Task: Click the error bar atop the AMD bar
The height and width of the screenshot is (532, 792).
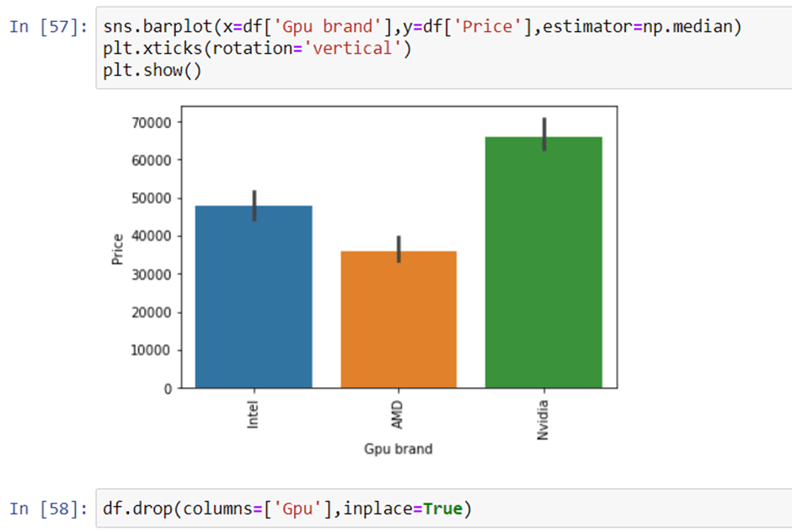Action: 399,249
